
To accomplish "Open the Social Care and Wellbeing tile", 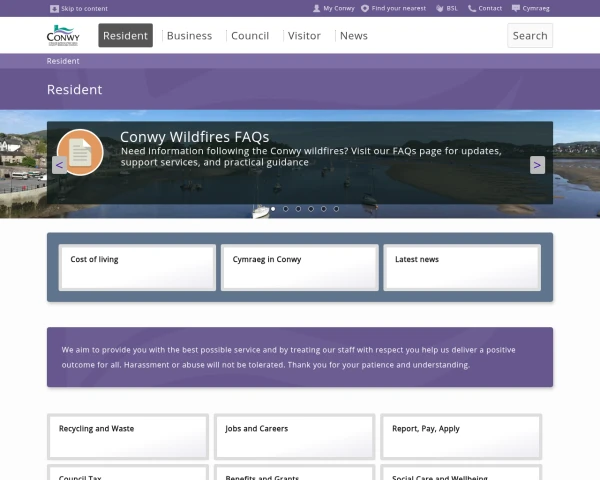I will point(461,473).
